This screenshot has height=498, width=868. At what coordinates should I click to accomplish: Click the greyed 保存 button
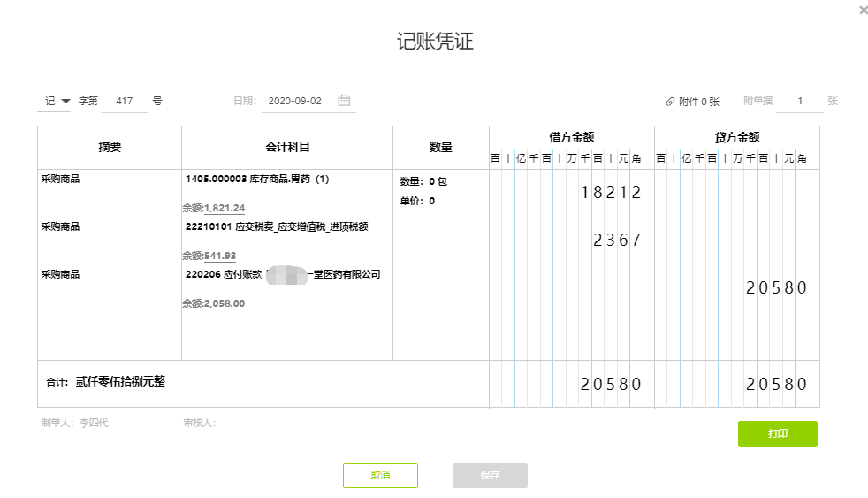coord(490,475)
